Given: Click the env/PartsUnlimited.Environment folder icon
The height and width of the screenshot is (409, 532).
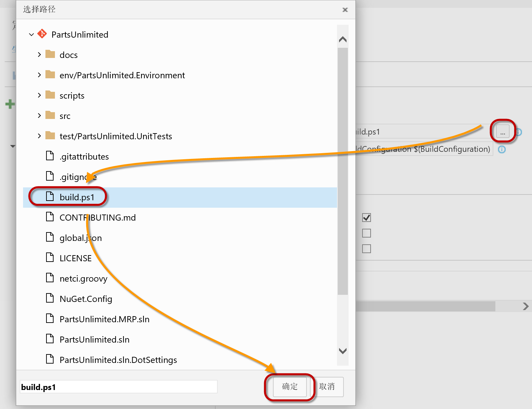Looking at the screenshot, I should point(50,74).
